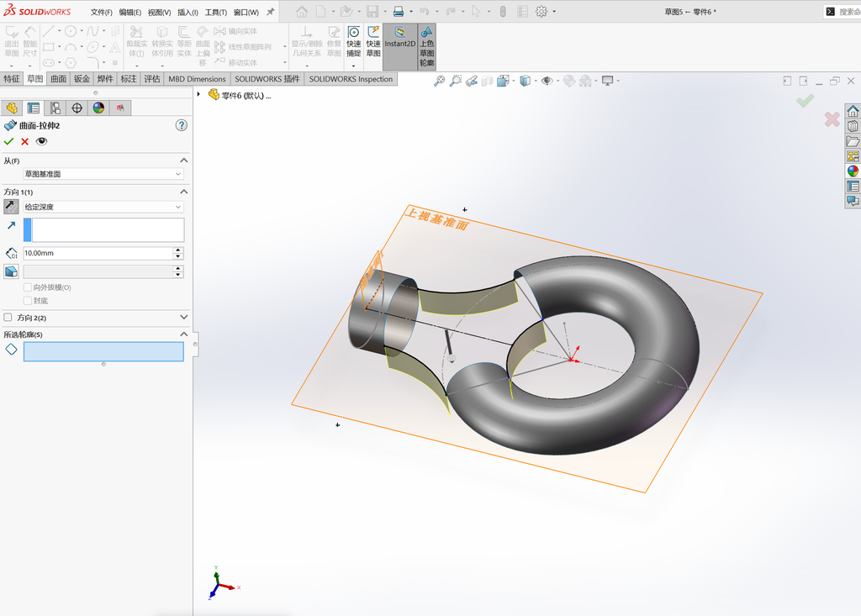Open the 草图基准面 start condition dropdown
The image size is (861, 616).
(103, 174)
